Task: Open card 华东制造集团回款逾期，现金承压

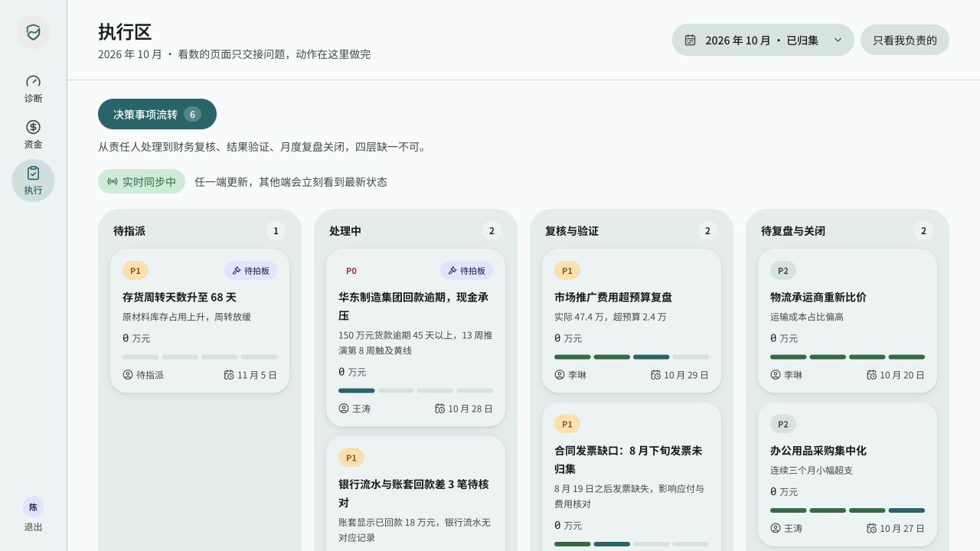Action: pyautogui.click(x=416, y=337)
